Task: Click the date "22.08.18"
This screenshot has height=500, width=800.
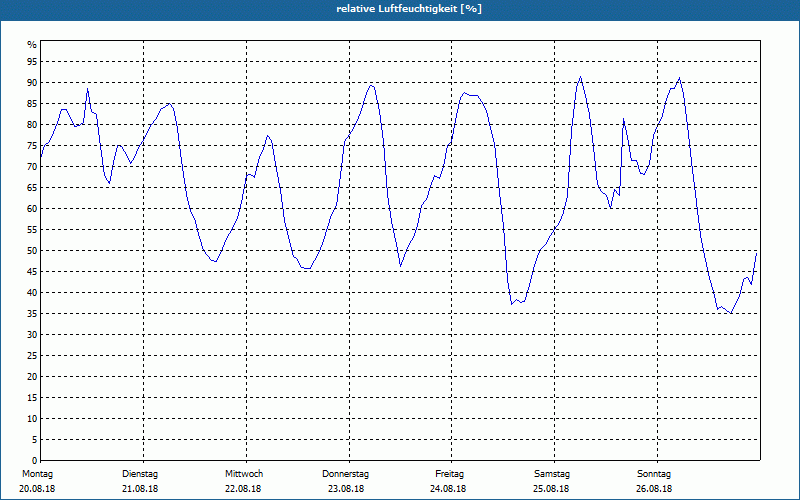Action: pyautogui.click(x=243, y=489)
